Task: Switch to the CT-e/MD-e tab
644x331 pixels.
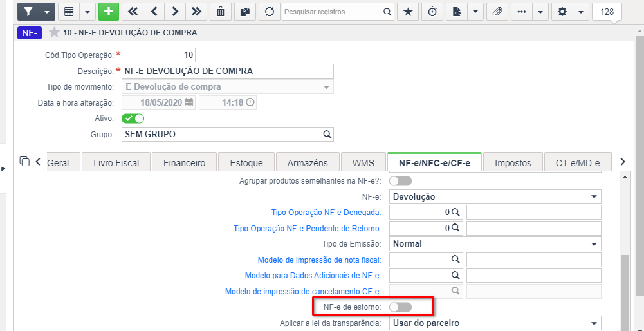Action: point(578,163)
